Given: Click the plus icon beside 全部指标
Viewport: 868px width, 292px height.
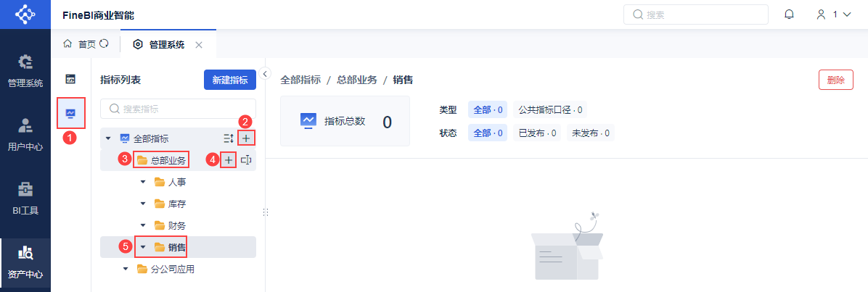Looking at the screenshot, I should tap(246, 138).
